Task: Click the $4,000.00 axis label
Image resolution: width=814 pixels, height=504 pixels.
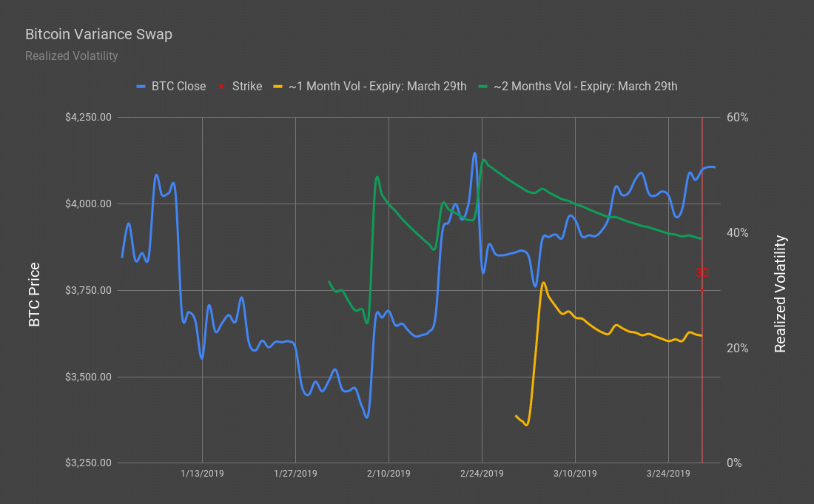Action: (x=88, y=204)
